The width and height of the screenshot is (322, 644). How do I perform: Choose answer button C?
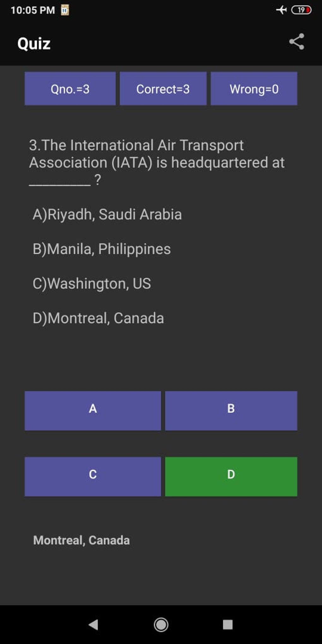92,476
